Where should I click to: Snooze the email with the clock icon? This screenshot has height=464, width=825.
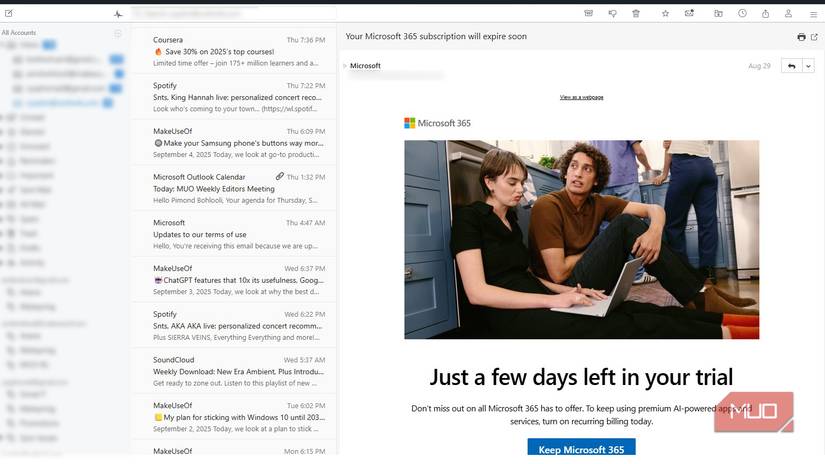(x=742, y=14)
